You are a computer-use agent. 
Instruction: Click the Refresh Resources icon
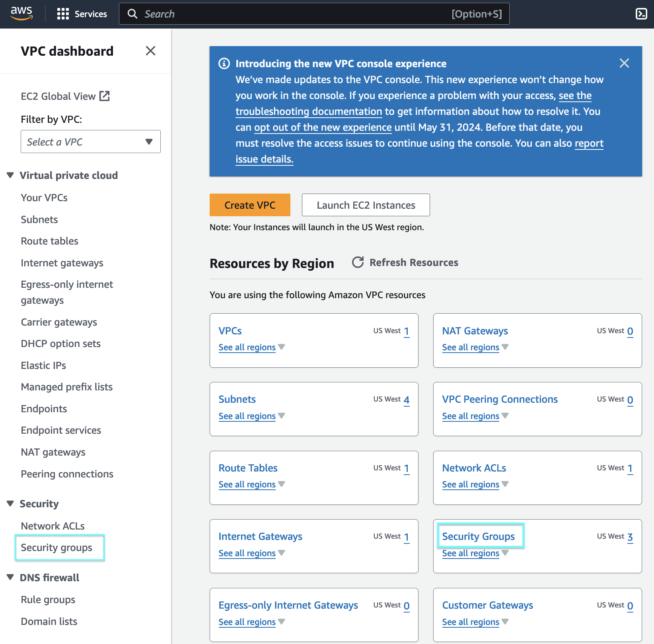[358, 262]
